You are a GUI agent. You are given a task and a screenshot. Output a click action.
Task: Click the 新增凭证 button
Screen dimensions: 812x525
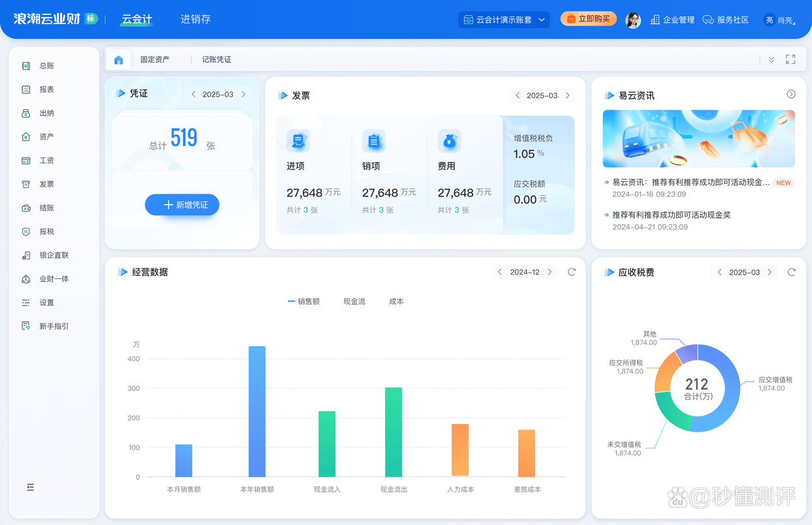pos(182,205)
